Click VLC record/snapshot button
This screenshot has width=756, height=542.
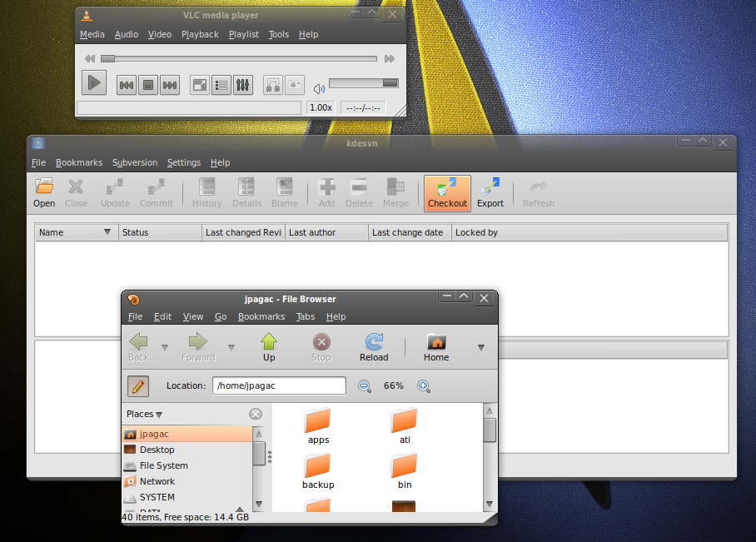point(295,86)
